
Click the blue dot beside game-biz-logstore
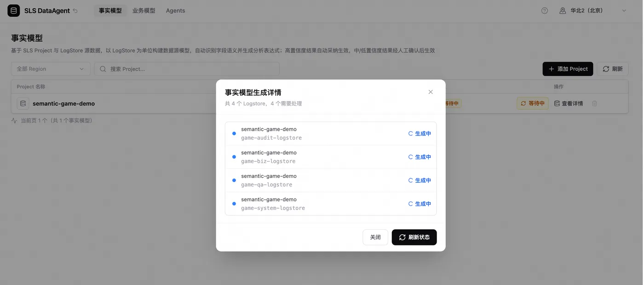pos(234,157)
